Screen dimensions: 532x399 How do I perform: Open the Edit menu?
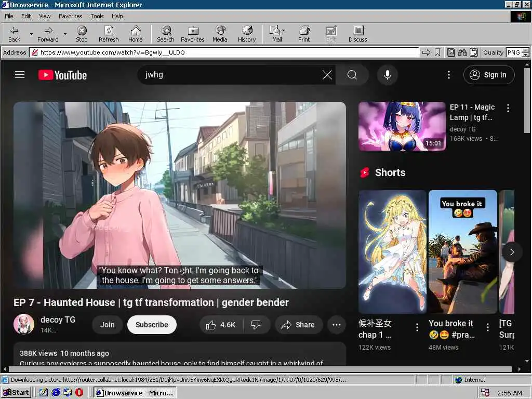26,16
